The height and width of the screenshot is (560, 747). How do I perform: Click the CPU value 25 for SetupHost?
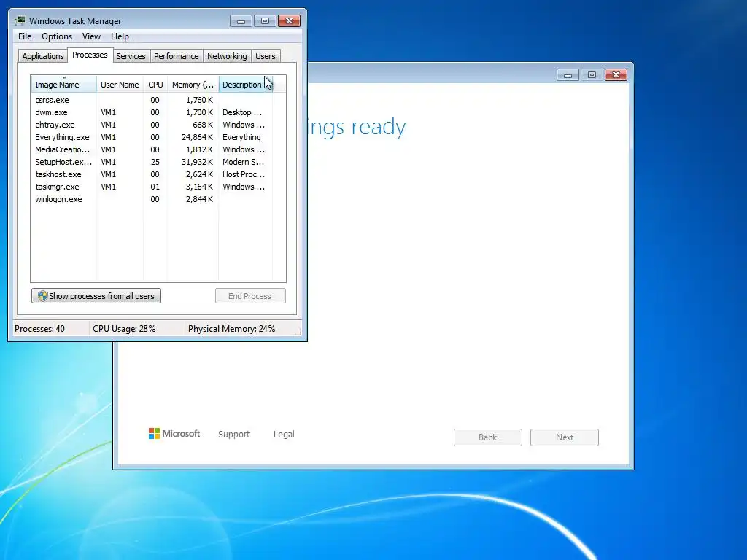tap(155, 162)
